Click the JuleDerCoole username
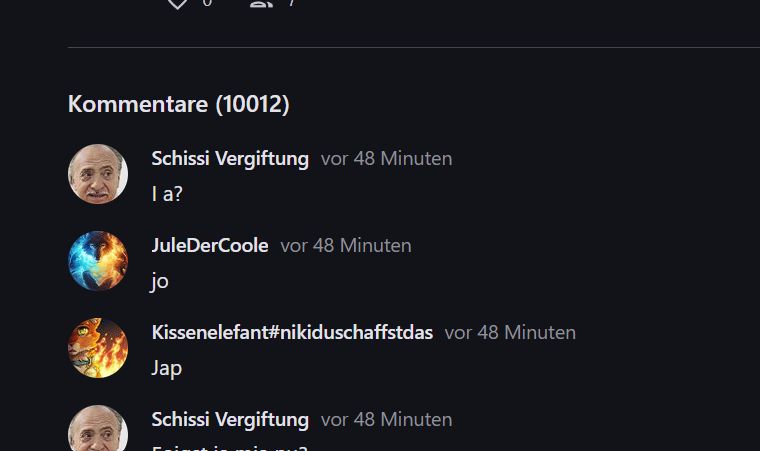Screen dimensions: 760x451 (210, 245)
